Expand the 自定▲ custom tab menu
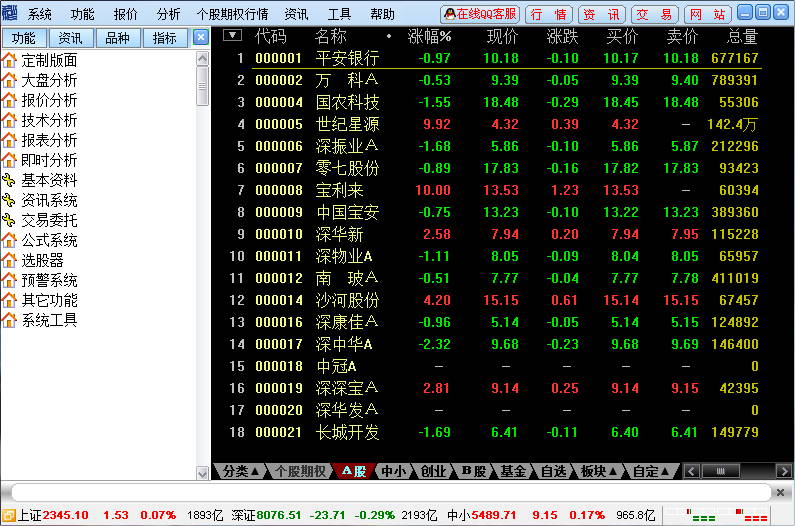The height and width of the screenshot is (526, 795). pos(651,471)
